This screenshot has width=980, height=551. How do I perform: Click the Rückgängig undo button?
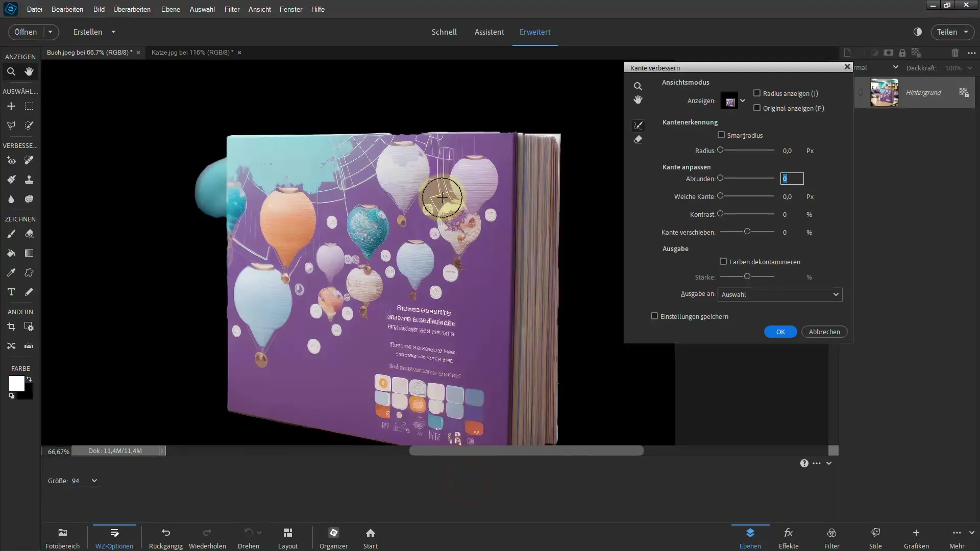click(x=166, y=538)
